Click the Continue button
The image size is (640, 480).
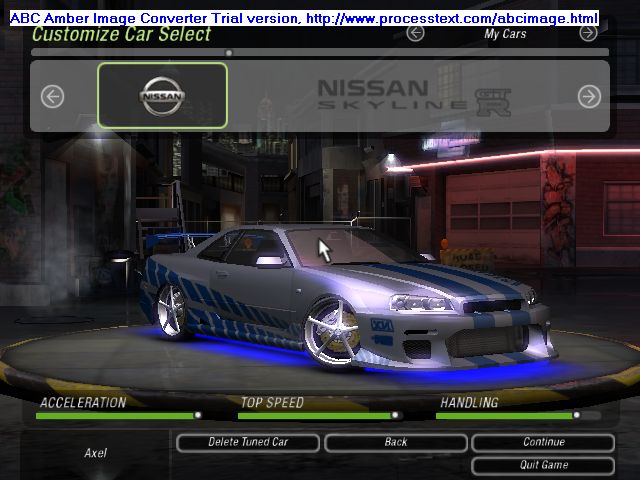pos(543,442)
